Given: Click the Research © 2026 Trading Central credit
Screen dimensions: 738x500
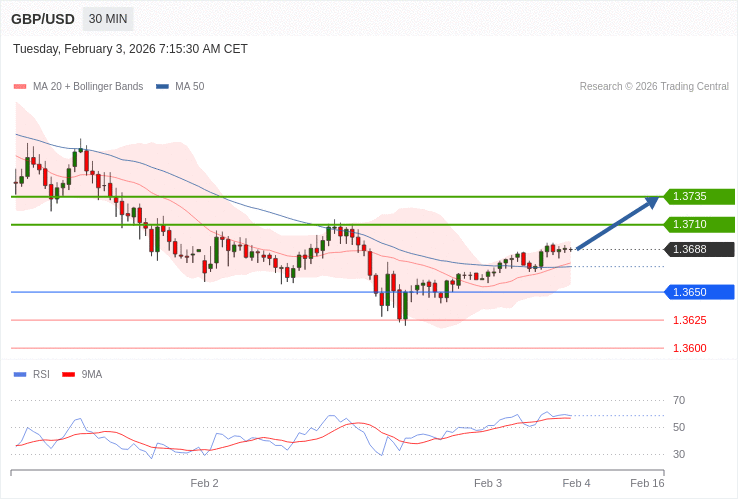Looking at the screenshot, I should (654, 87).
